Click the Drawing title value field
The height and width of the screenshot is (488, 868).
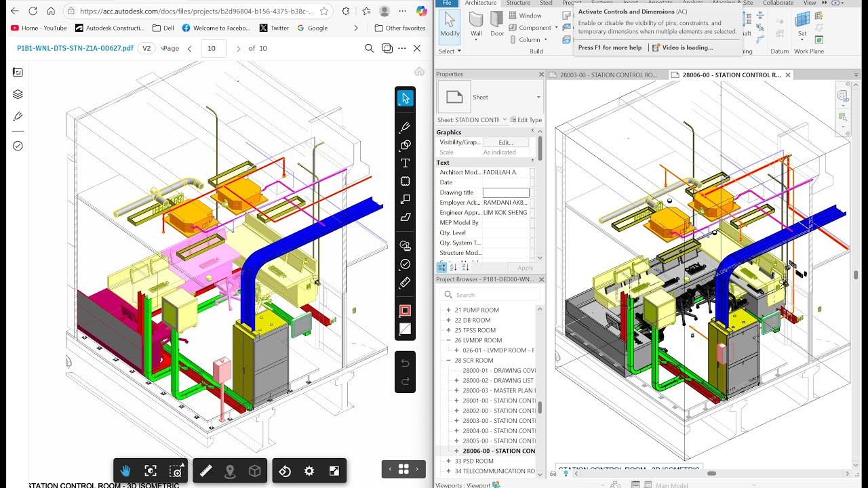point(506,192)
